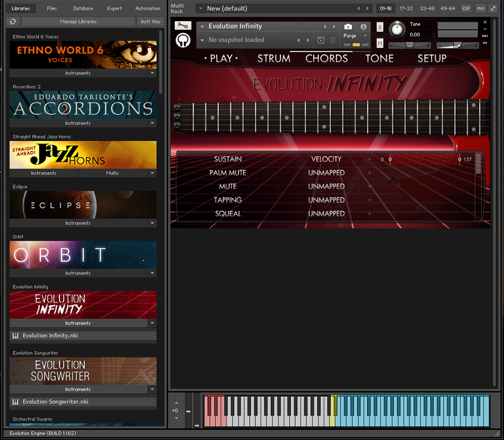Click the first tuning peg on the guitar headstock
Screen dimensions: 504x440
click(x=177, y=107)
